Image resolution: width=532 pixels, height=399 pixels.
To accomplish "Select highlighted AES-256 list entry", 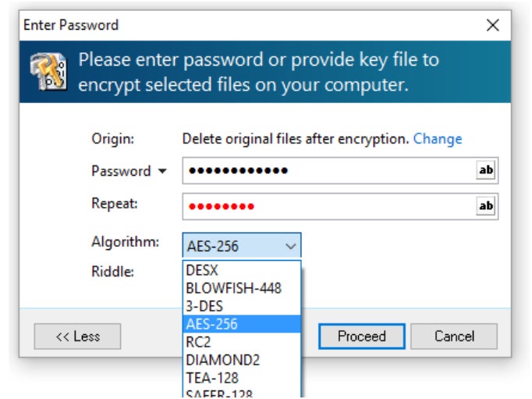I will point(242,324).
